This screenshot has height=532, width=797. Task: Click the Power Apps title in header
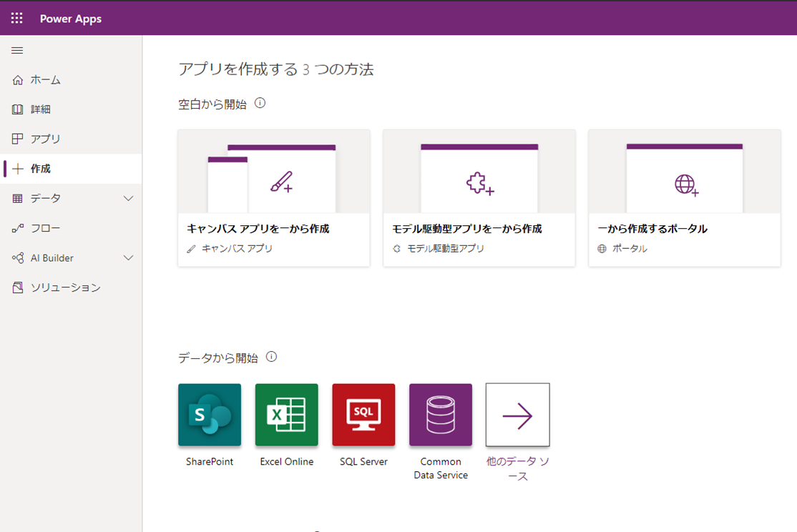[x=71, y=19]
